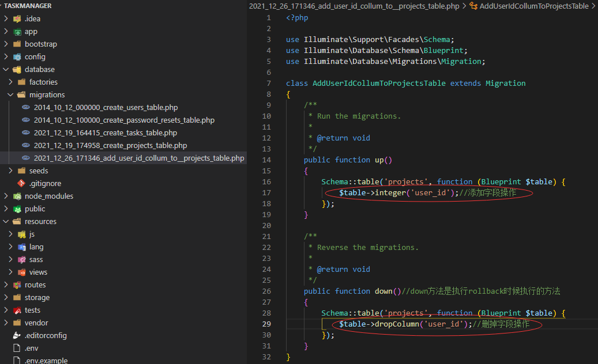The height and width of the screenshot is (364, 598).
Task: Click PHP icon of create_tasks_table file
Action: point(26,132)
